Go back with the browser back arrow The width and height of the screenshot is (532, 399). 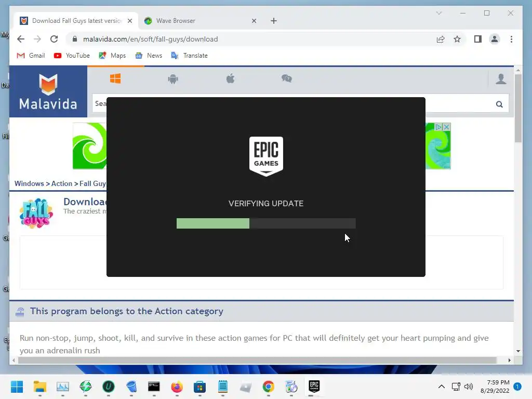21,39
